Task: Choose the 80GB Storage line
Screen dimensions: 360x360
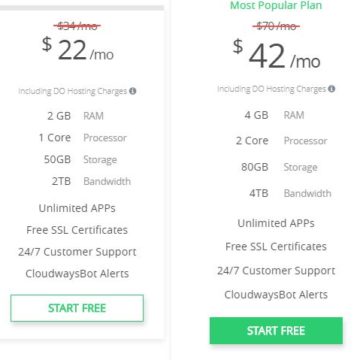Action: point(279,167)
